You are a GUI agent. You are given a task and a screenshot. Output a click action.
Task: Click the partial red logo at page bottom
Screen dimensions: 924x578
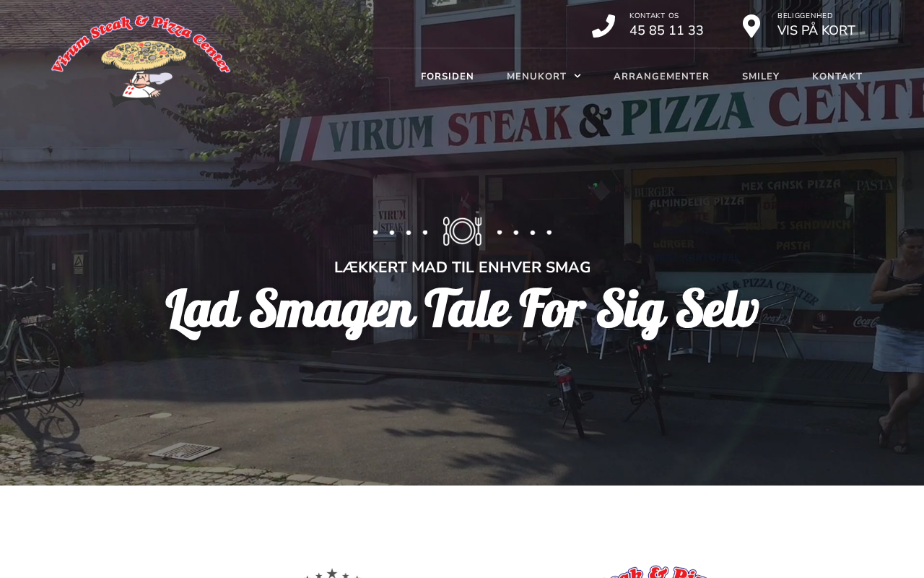(x=655, y=571)
